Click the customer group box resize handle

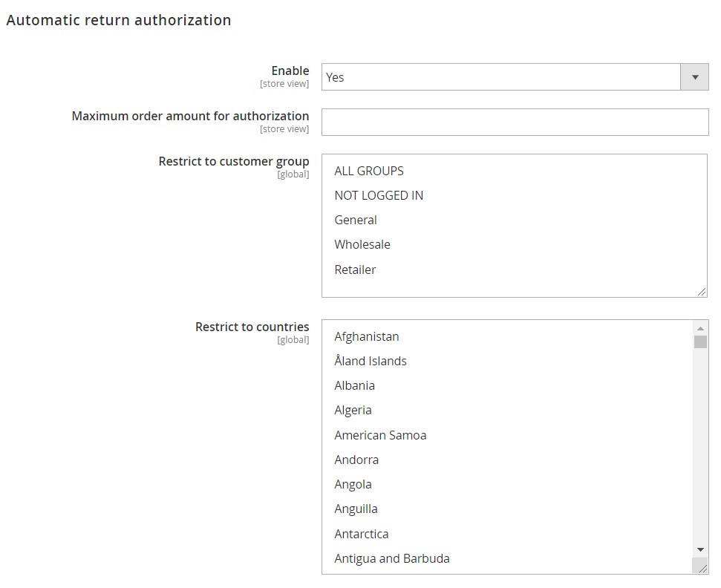pos(702,292)
